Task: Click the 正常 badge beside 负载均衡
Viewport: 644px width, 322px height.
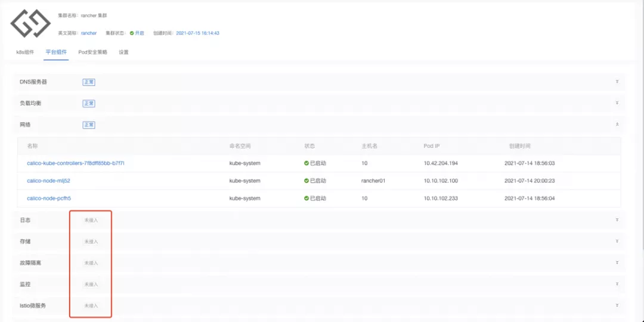Action: click(89, 104)
